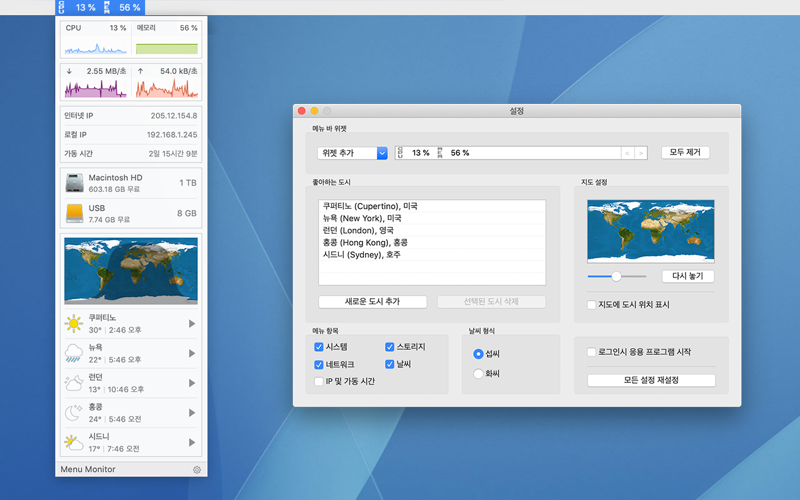Image resolution: width=800 pixels, height=500 pixels.
Task: Click the 인터넷 IP row
Action: point(131,116)
